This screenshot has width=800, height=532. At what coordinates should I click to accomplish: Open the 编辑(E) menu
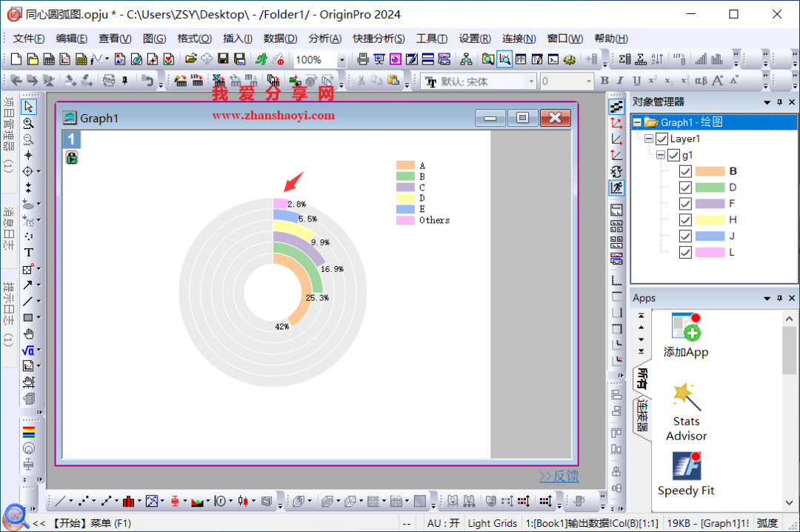click(71, 39)
